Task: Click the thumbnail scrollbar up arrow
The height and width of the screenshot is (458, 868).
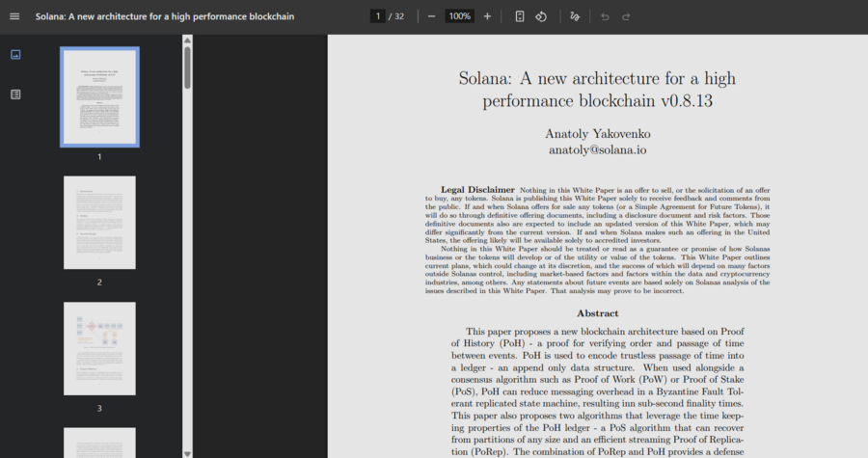Action: click(188, 40)
